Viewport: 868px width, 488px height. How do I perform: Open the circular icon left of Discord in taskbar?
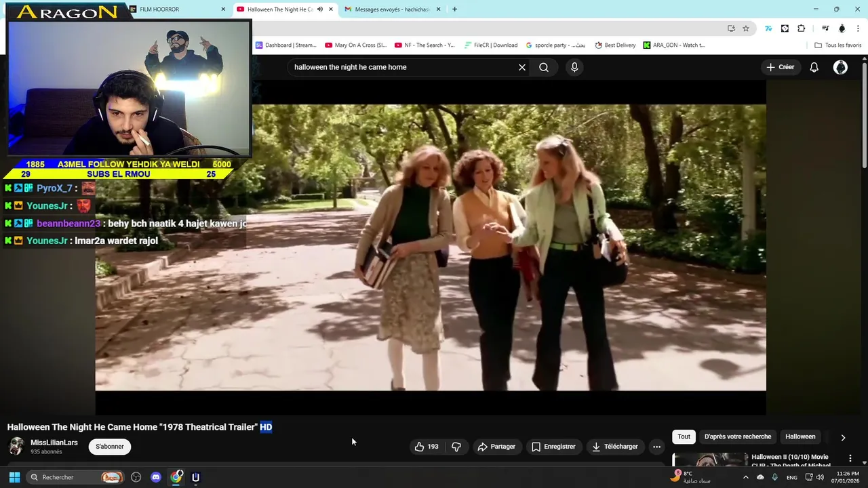pyautogui.click(x=136, y=477)
